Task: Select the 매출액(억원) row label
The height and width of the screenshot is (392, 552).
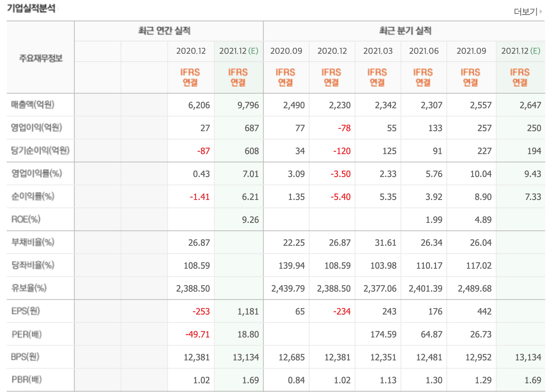Action: (33, 105)
